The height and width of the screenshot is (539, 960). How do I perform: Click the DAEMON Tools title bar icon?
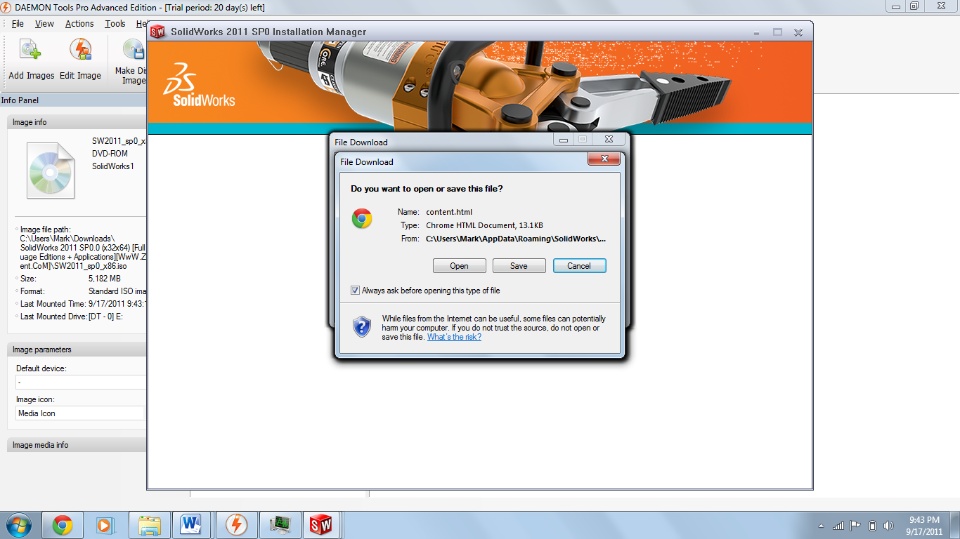pos(5,7)
